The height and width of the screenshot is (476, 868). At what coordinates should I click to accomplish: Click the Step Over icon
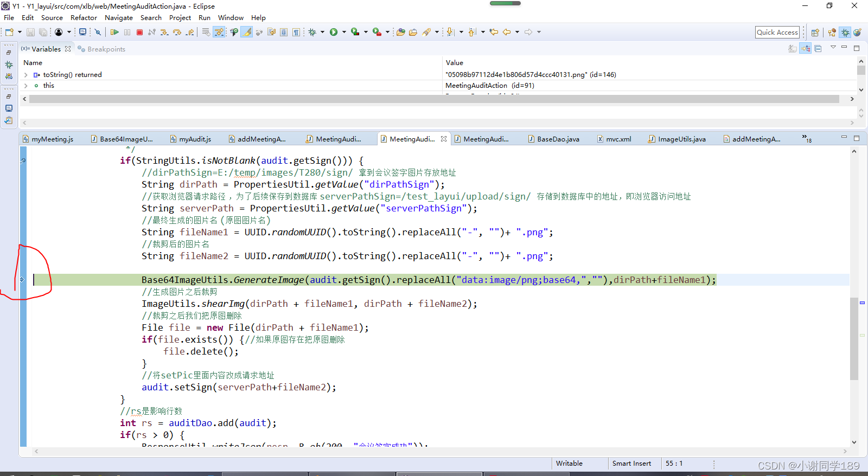(x=177, y=32)
